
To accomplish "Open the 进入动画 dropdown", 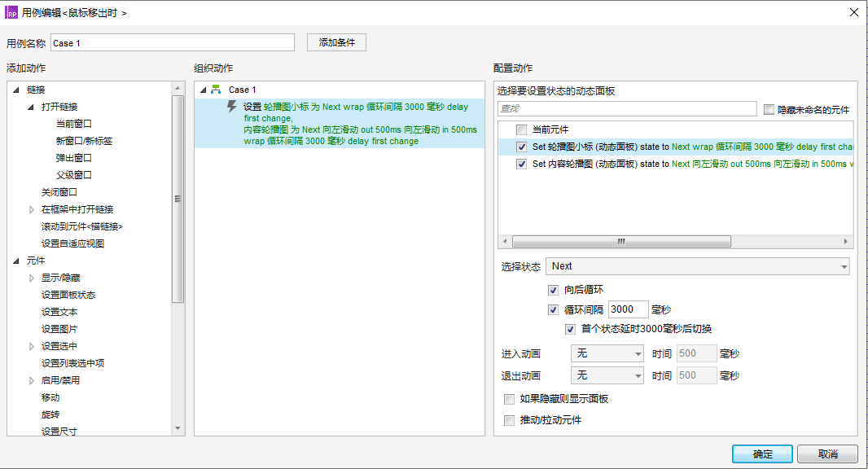I will pos(607,353).
